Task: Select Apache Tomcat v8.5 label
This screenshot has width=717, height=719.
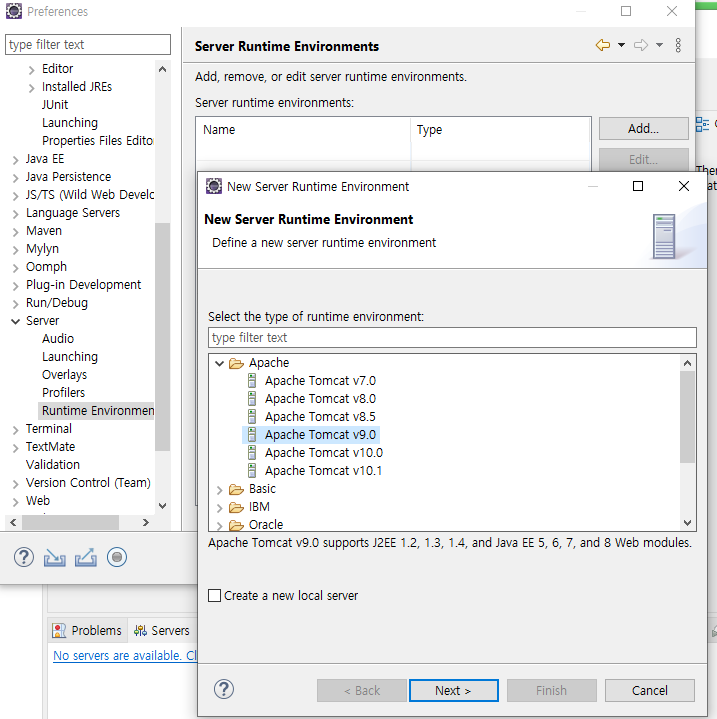Action: pos(320,416)
